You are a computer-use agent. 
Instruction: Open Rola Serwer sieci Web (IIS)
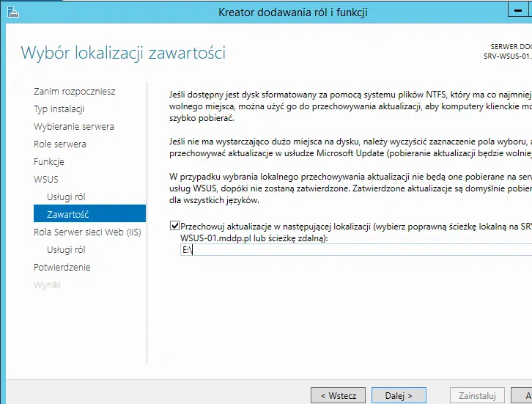click(x=87, y=232)
